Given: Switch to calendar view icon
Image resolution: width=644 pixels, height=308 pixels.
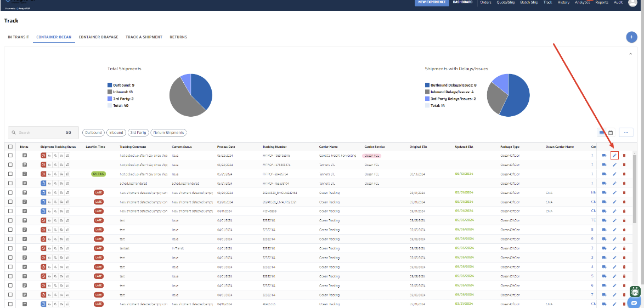Looking at the screenshot, I should [611, 133].
